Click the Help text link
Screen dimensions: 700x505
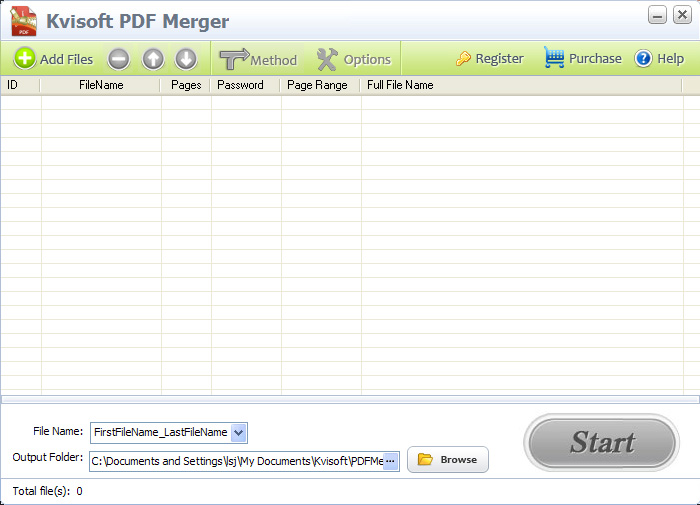click(671, 58)
